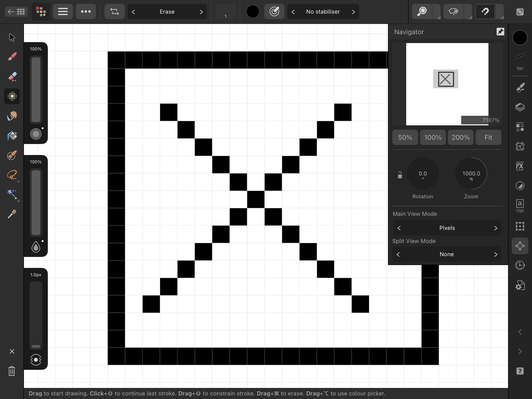Pin the Navigator panel open
The width and height of the screenshot is (532, 399).
coord(500,32)
